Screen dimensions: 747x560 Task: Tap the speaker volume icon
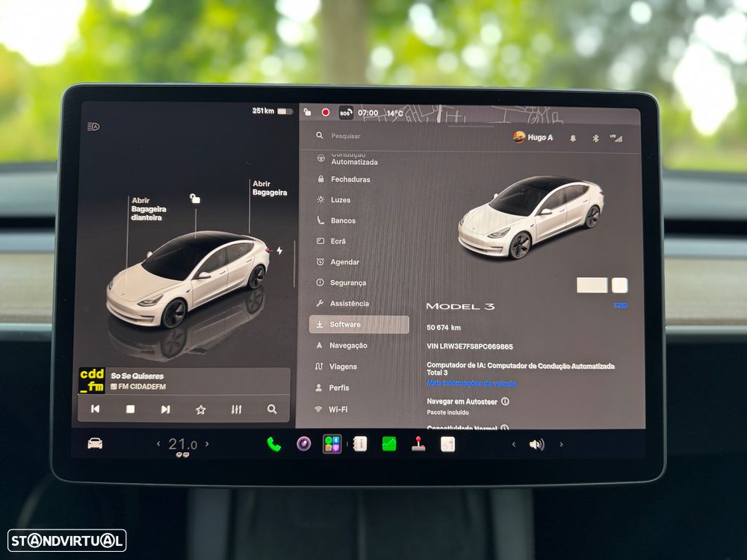tap(537, 444)
